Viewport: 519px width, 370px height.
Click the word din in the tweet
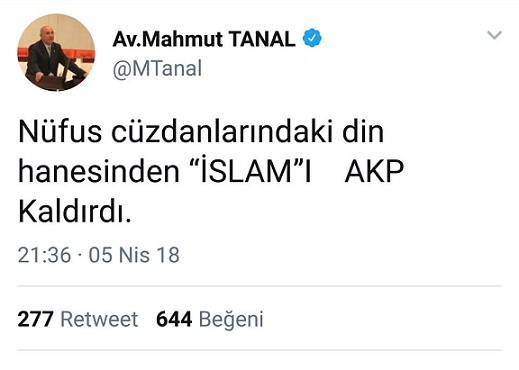[x=363, y=131]
